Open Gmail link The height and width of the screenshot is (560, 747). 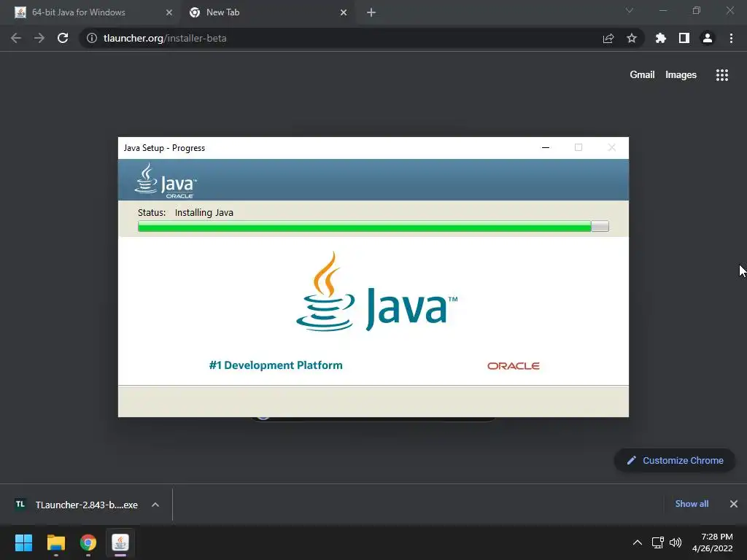click(x=642, y=75)
